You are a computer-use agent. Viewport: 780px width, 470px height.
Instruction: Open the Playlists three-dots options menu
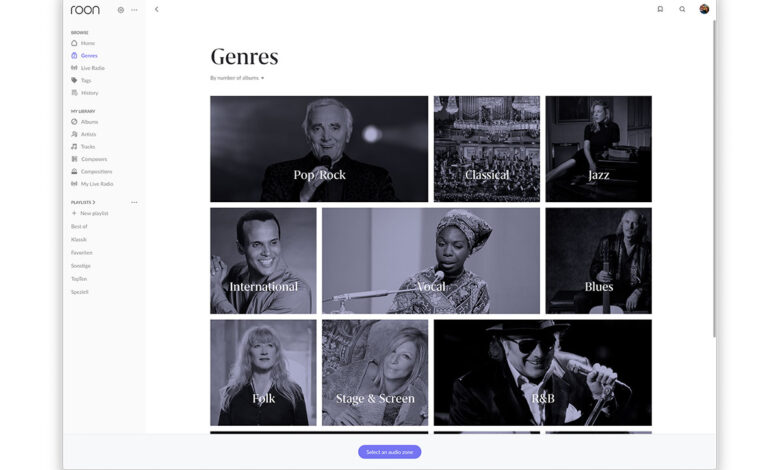pos(134,202)
